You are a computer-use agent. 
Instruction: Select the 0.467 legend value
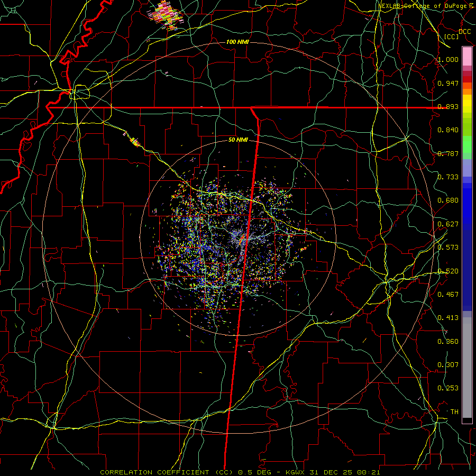click(448, 294)
